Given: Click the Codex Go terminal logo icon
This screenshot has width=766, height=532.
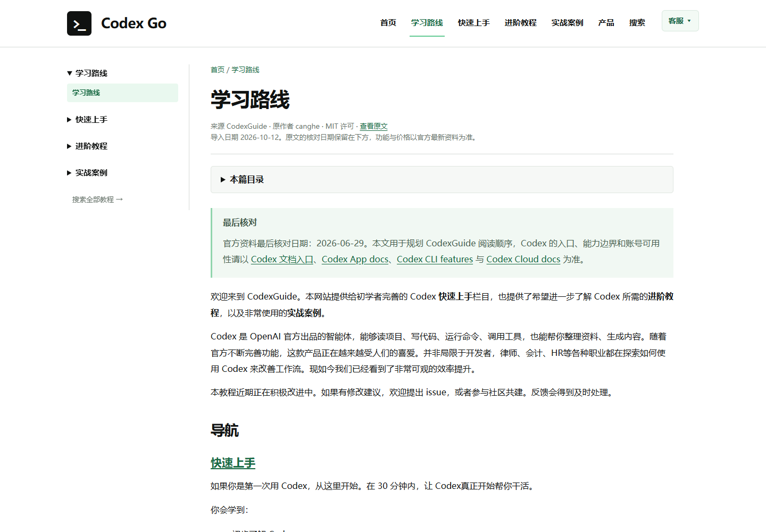Looking at the screenshot, I should pos(79,23).
